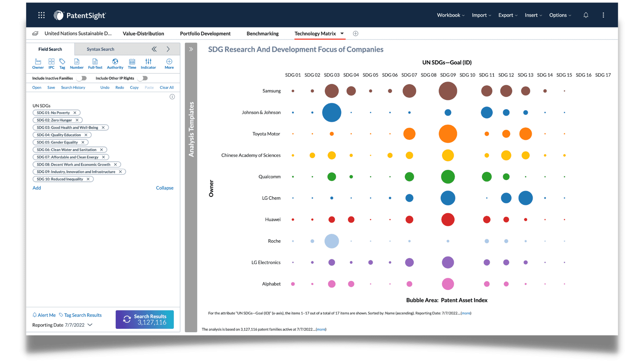This screenshot has width=644, height=362.
Task: Open the Export dropdown menu
Action: [508, 15]
